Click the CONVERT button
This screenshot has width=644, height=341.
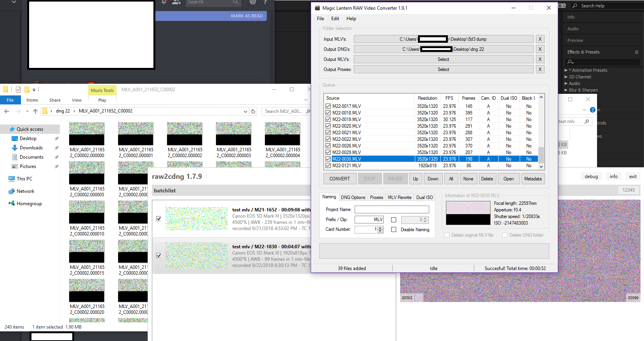click(340, 179)
